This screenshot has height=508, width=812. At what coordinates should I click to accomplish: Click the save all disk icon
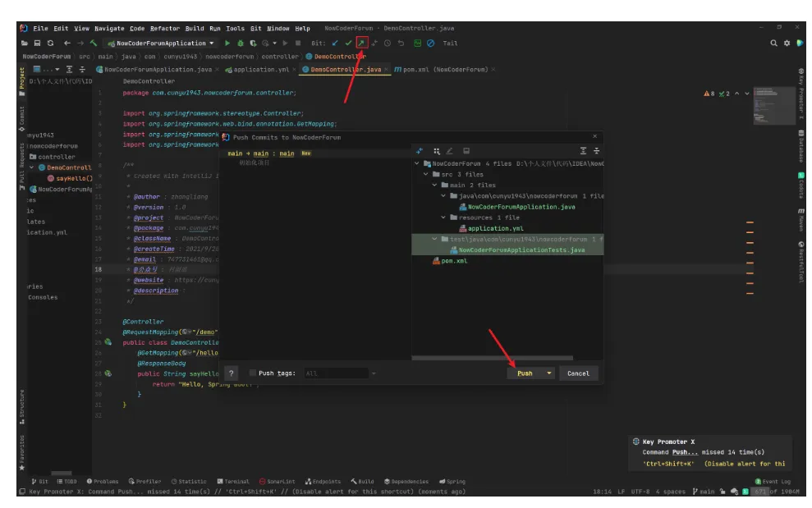coord(37,43)
